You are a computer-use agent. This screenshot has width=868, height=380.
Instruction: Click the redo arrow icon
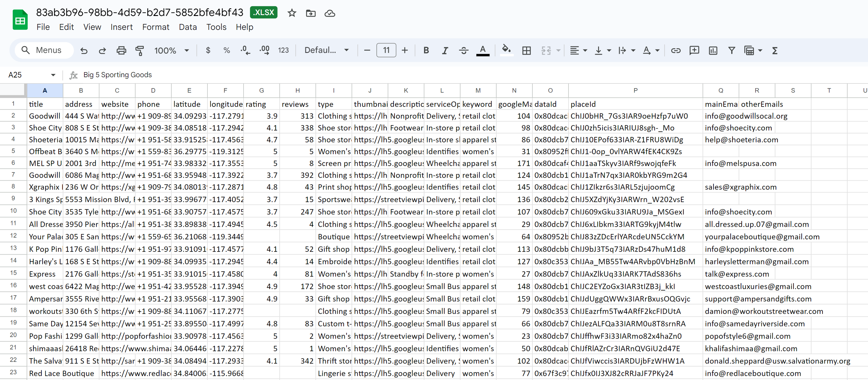(x=102, y=51)
